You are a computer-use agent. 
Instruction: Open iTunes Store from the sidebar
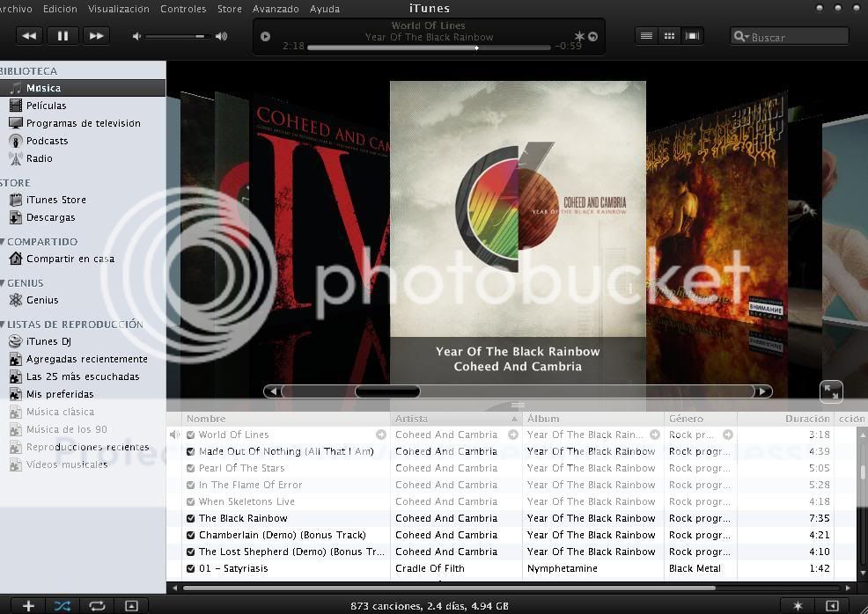[55, 200]
